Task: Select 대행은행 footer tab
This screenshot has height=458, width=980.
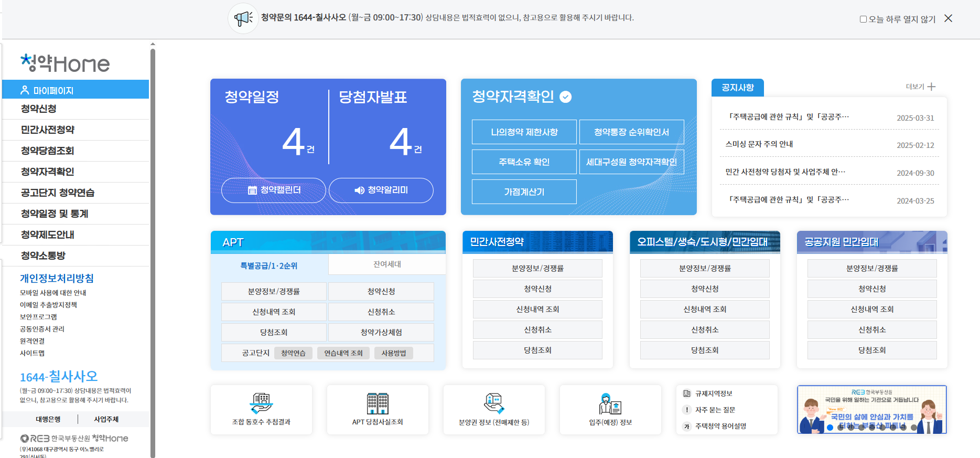Action: [48, 419]
